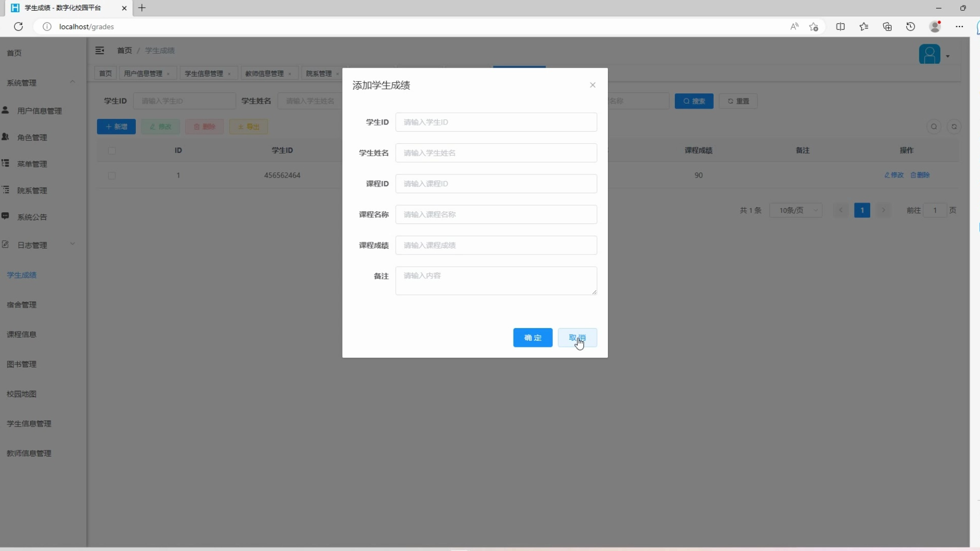
Task: Open 学生信息管理 in sidebar
Action: (29, 423)
